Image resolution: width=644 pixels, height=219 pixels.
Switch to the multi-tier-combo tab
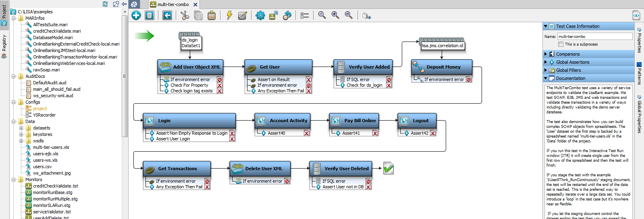click(173, 4)
